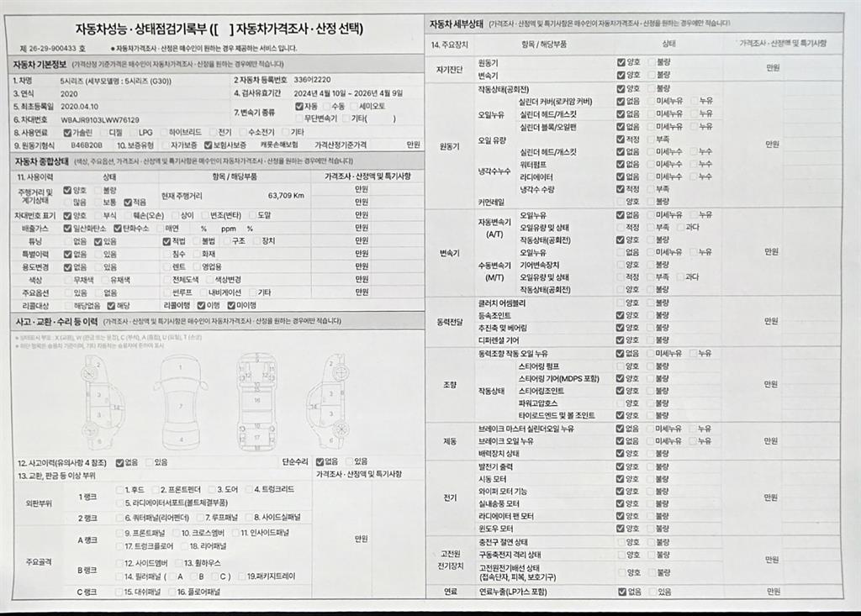Click the underbody car frame diagram

coord(257,402)
